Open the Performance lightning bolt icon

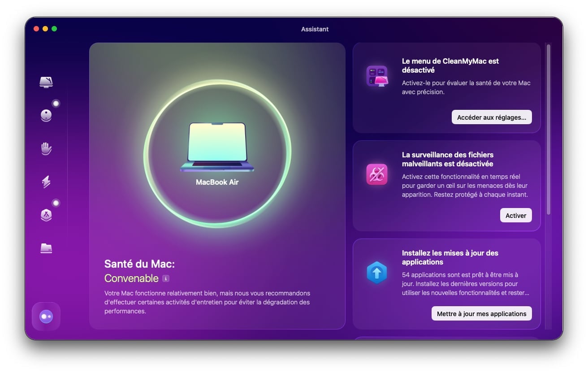point(46,182)
